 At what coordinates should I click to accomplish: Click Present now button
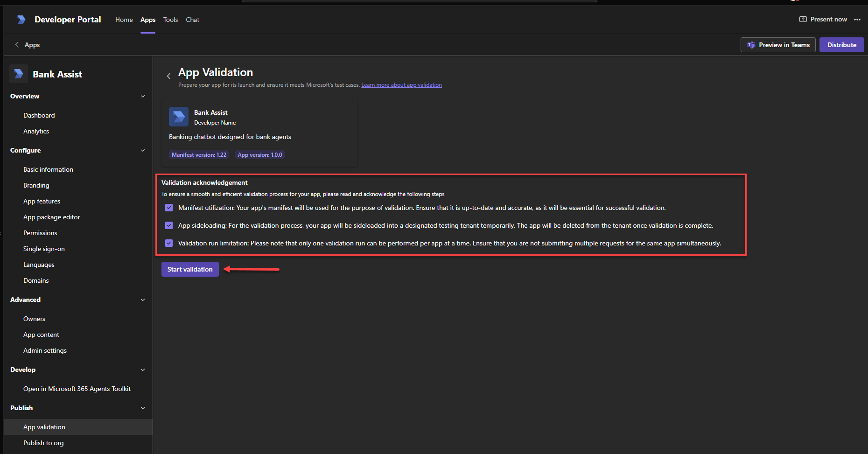click(823, 19)
